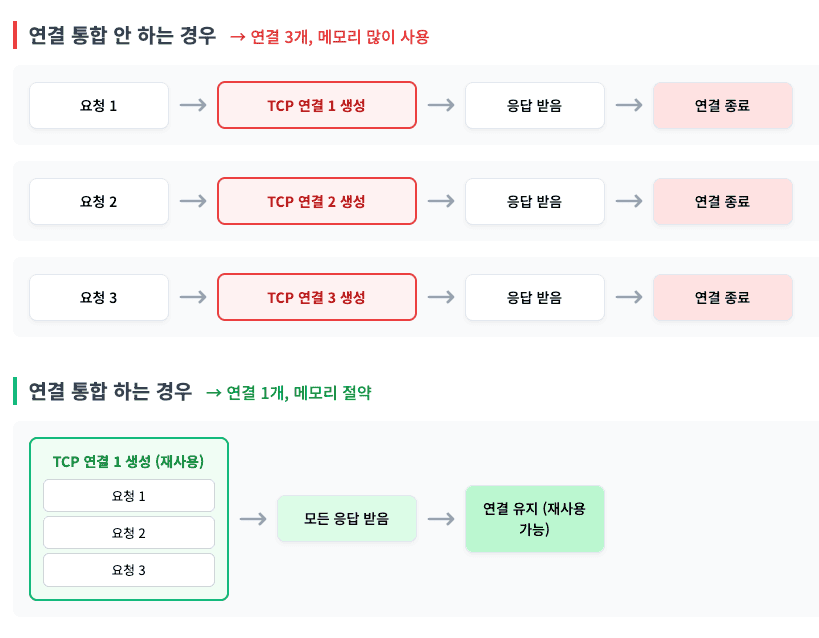Click 요청 1 inside the green reuse box

[x=128, y=496]
